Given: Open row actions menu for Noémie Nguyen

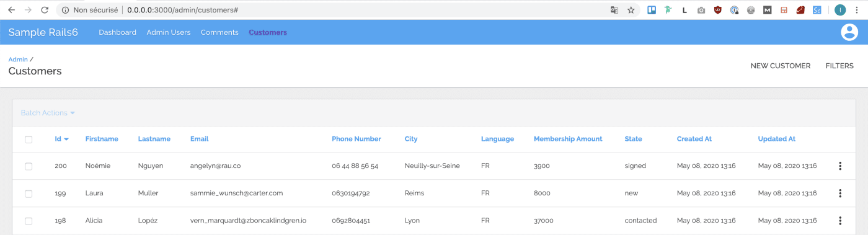Looking at the screenshot, I should pos(840,166).
